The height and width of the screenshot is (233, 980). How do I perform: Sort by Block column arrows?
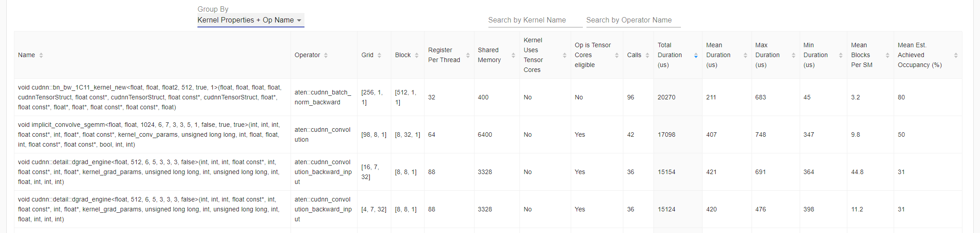[x=416, y=55]
